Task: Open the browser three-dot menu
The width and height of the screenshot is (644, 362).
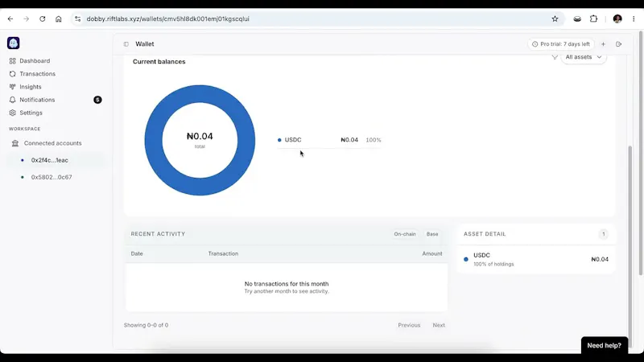Action: (634, 19)
